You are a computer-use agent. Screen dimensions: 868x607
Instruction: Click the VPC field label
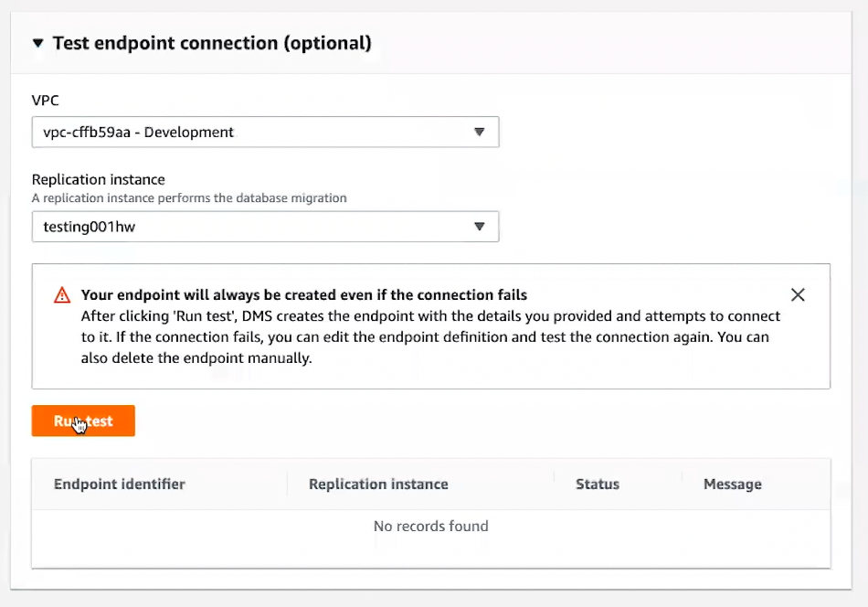coord(46,101)
